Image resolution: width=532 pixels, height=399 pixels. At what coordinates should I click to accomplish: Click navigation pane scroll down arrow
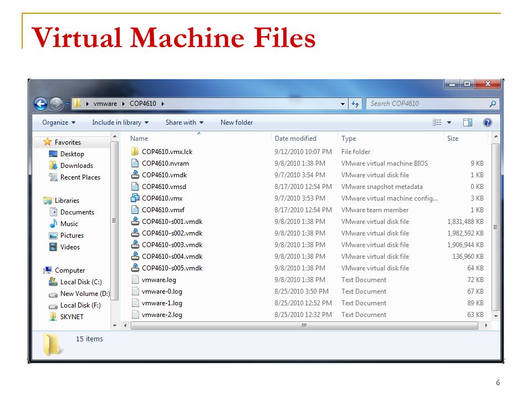[x=115, y=325]
